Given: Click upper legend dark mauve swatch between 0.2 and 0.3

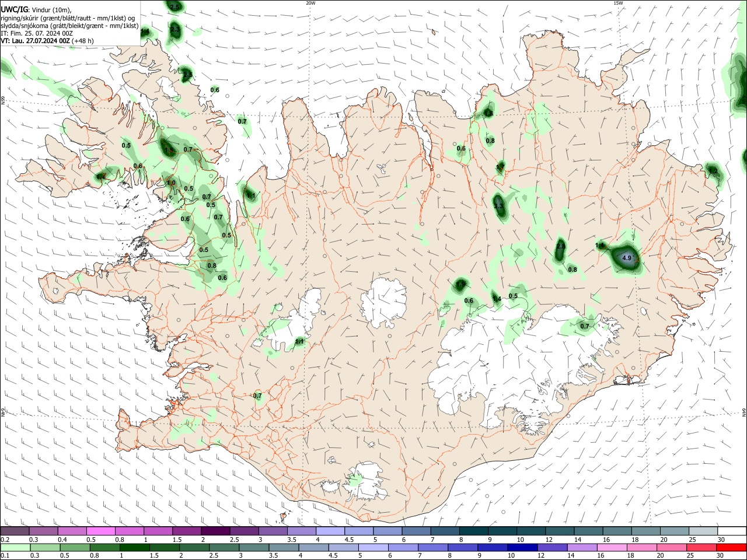Looking at the screenshot, I should click(16, 531).
